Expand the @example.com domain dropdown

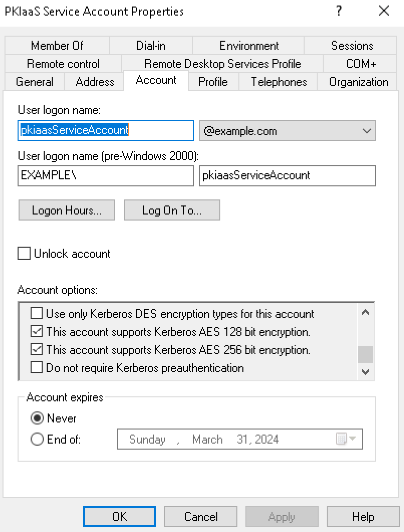(366, 132)
